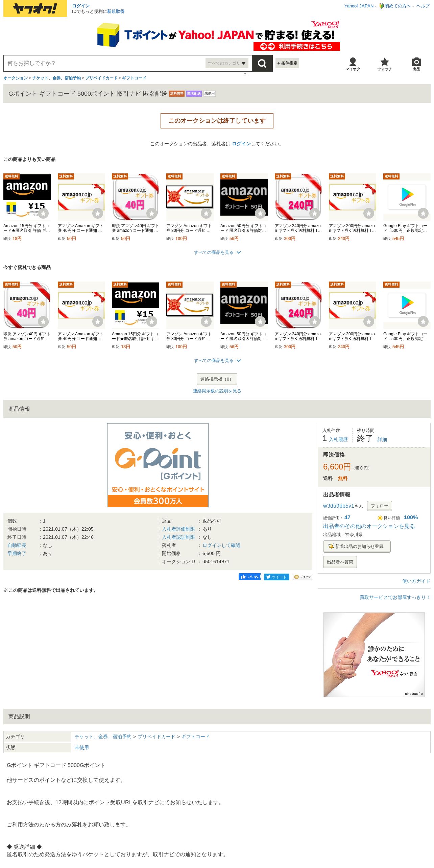Open the 連絡掲示板 (0) button
The width and height of the screenshot is (434, 868).
tap(217, 379)
